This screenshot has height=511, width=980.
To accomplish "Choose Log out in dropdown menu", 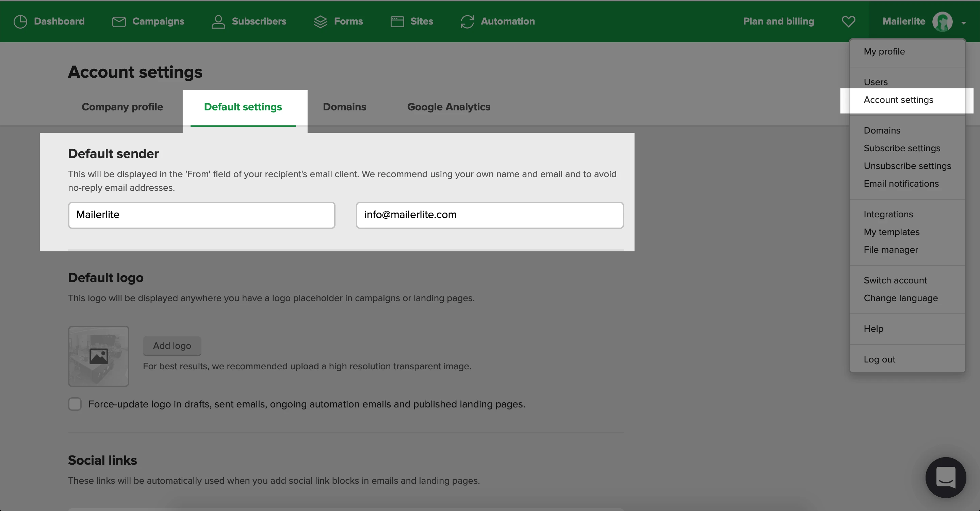I will coord(879,359).
